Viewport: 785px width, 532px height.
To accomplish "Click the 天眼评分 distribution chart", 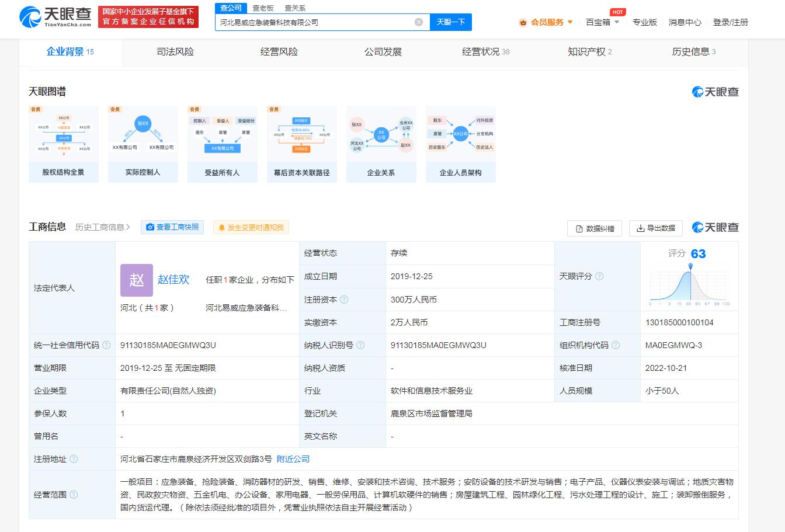I will point(690,285).
